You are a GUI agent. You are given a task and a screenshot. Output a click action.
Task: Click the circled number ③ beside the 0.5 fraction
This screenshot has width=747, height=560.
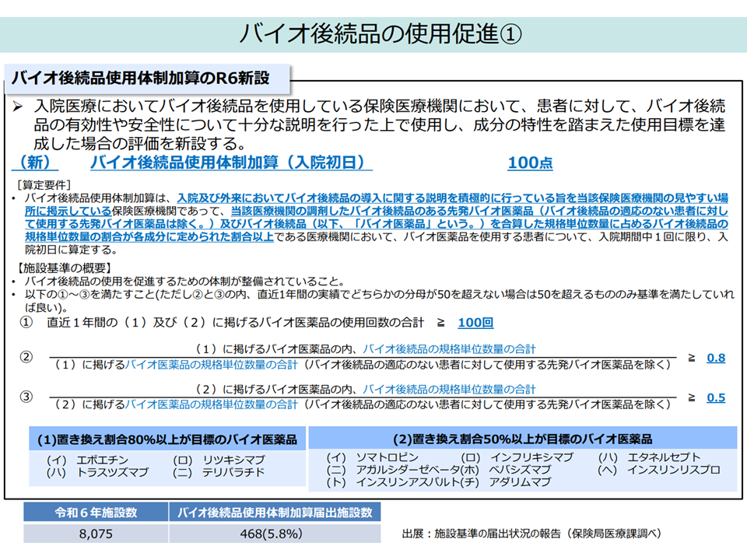coord(26,397)
